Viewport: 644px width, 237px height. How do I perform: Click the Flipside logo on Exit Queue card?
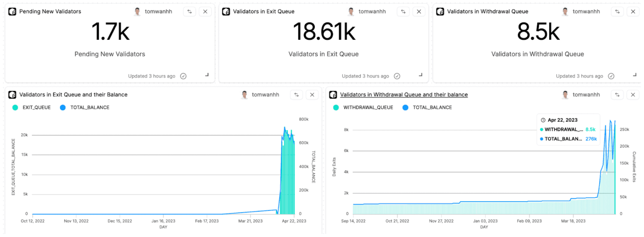[x=226, y=12]
